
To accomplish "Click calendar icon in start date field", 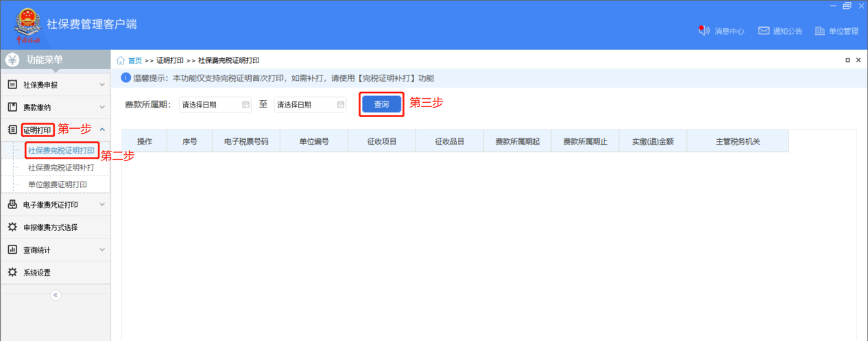I will click(x=246, y=105).
